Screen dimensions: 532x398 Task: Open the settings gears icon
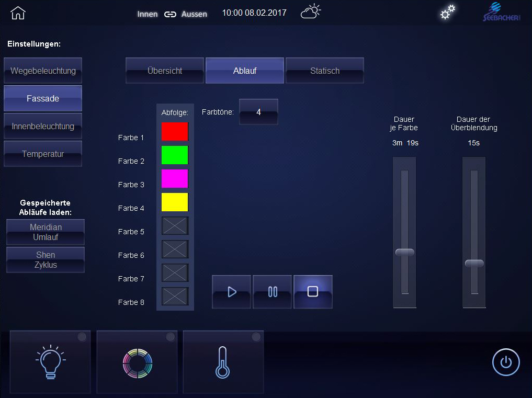[447, 13]
